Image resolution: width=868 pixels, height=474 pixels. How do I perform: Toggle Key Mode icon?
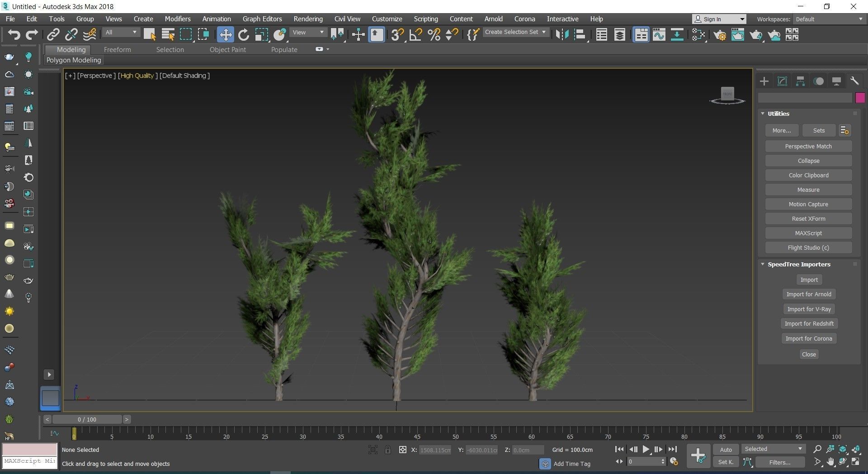click(x=619, y=462)
